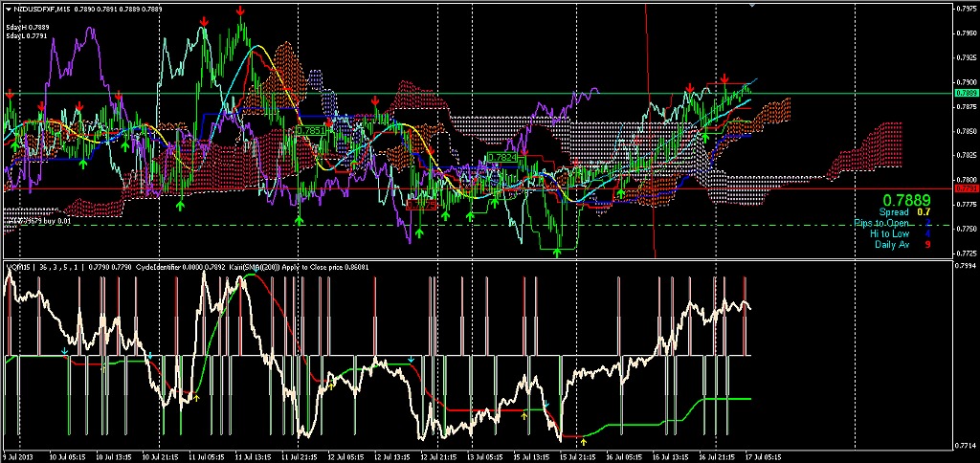Select the 5dayH 0.7889 label
The height and width of the screenshot is (463, 980).
click(27, 28)
